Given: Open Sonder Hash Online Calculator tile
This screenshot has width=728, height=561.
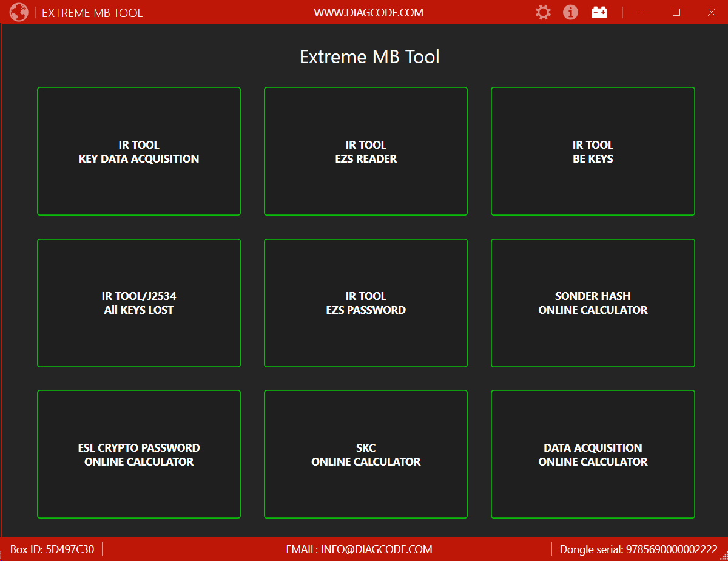Looking at the screenshot, I should (593, 303).
